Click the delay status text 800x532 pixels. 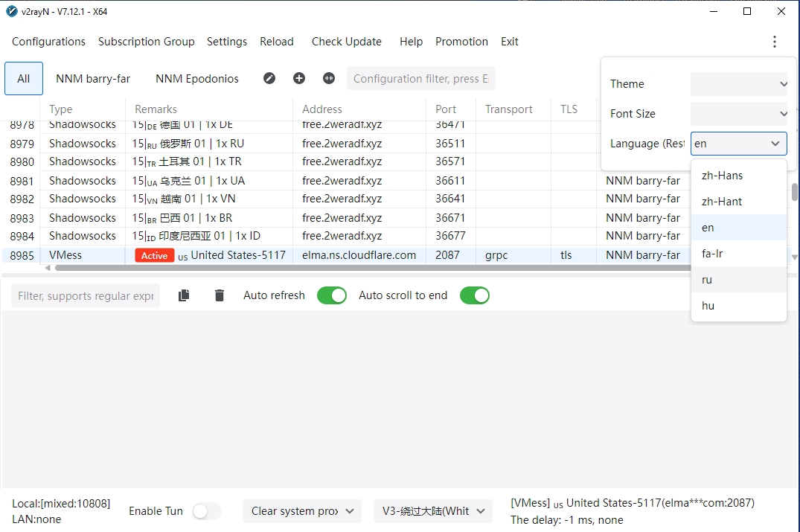567,520
